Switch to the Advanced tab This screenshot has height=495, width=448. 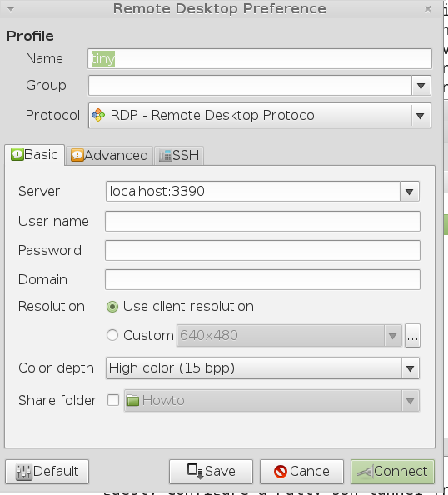[x=109, y=155]
